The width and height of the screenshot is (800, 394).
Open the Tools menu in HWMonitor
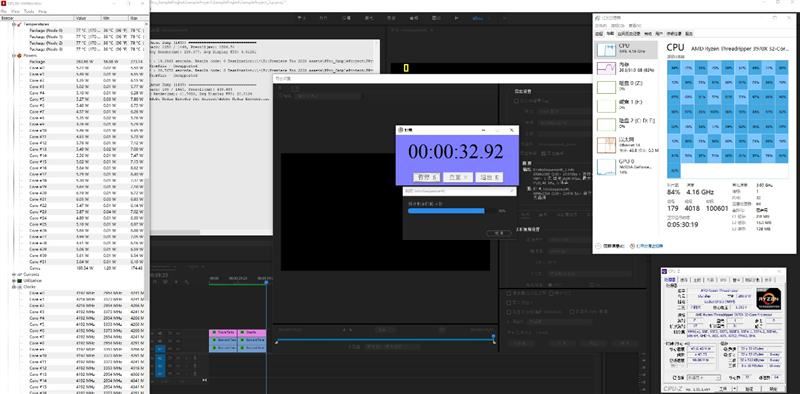click(29, 11)
